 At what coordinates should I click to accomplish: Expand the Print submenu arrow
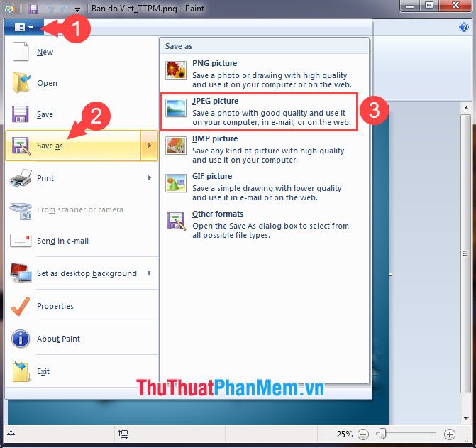click(150, 178)
